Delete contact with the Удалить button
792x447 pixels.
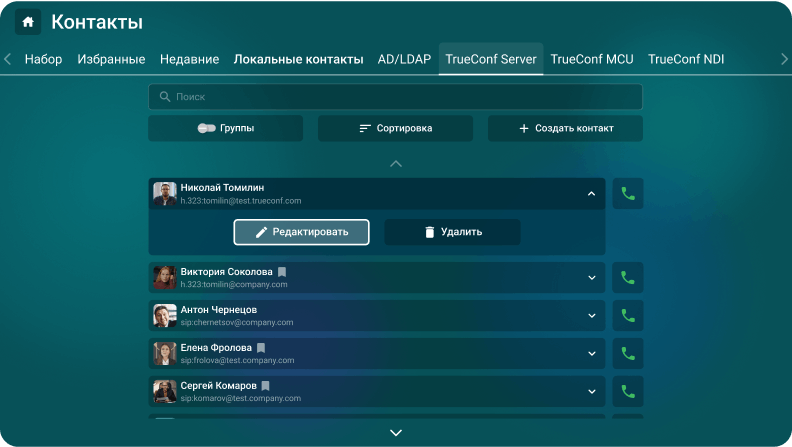click(x=452, y=232)
